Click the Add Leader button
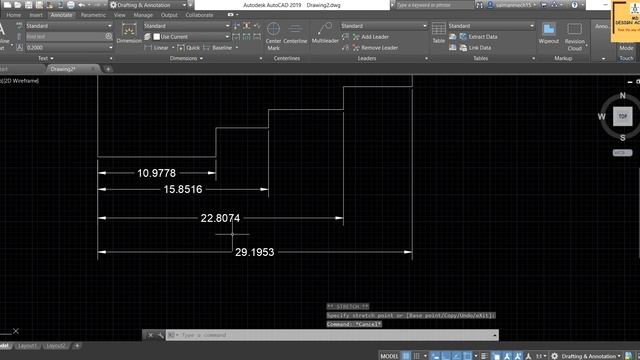 (371, 37)
